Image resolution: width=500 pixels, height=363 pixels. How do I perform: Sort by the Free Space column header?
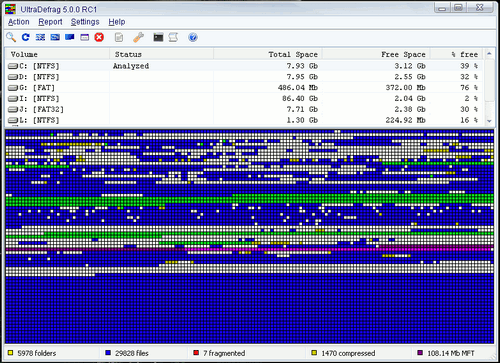point(376,54)
